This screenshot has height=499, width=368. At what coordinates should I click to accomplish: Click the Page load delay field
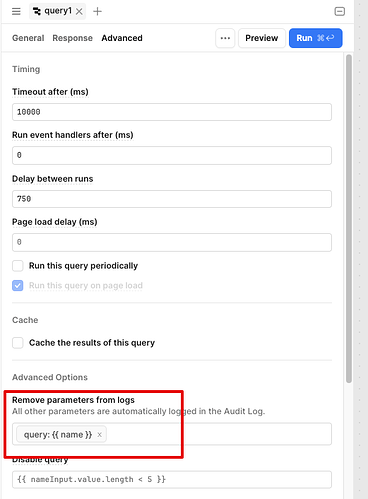click(x=172, y=242)
